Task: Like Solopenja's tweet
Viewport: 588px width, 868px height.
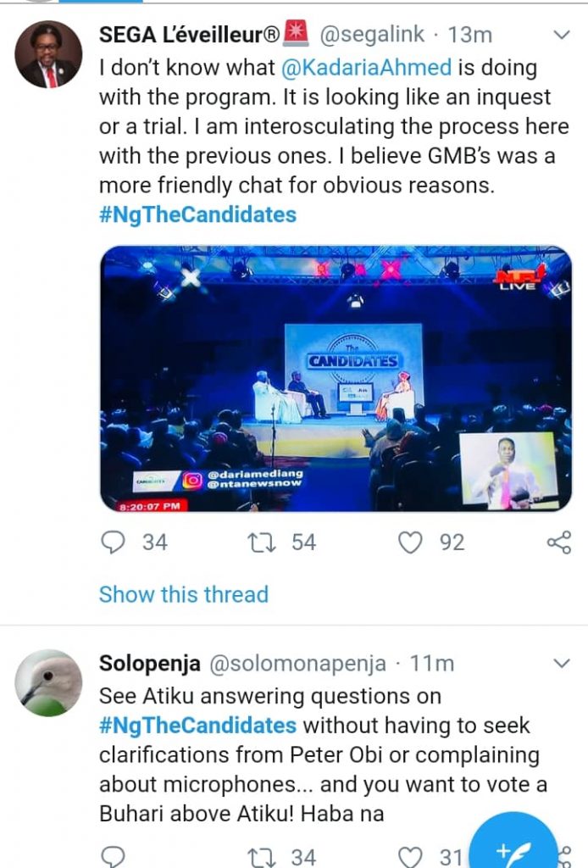Action: pos(411,856)
